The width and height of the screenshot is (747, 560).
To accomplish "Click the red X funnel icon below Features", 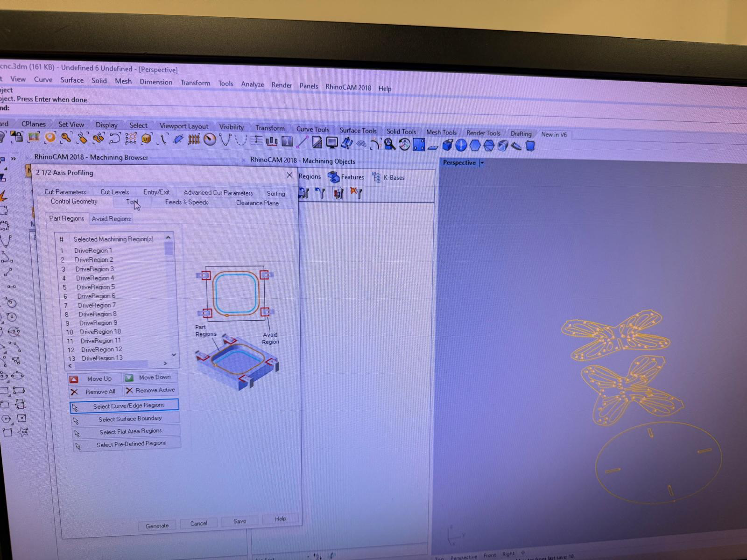I will (356, 193).
